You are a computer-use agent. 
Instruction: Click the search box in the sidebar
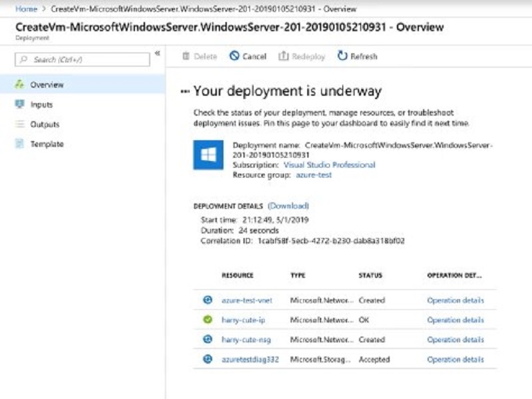click(x=82, y=60)
